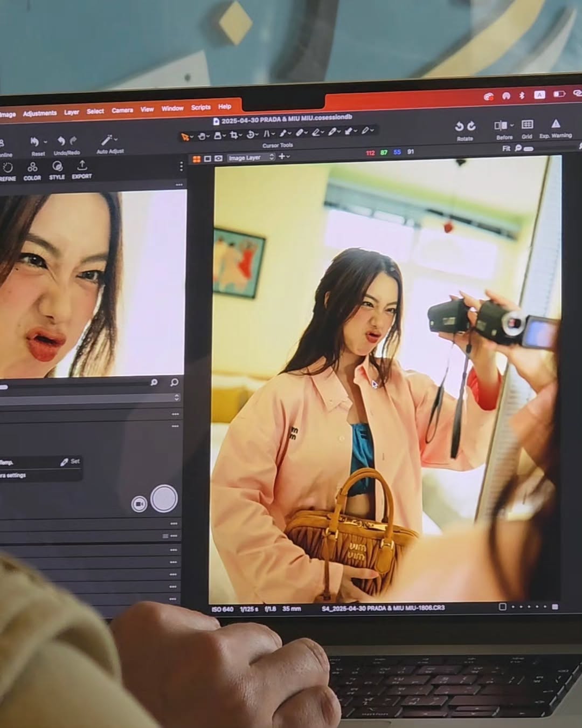Click the Fit zoom button
582x728 pixels.
click(507, 148)
